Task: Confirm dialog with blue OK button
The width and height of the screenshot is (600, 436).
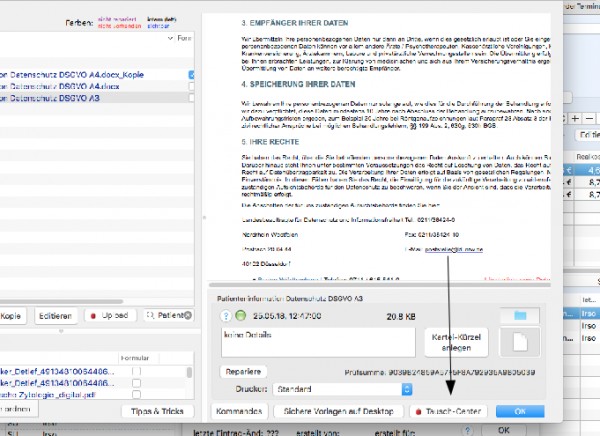Action: click(520, 412)
